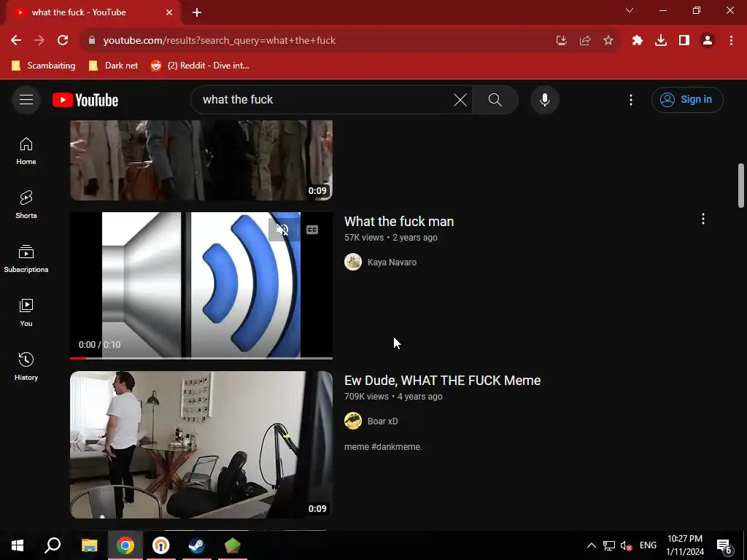
Task: Open Scambaiting bookmark folder
Action: click(x=43, y=66)
